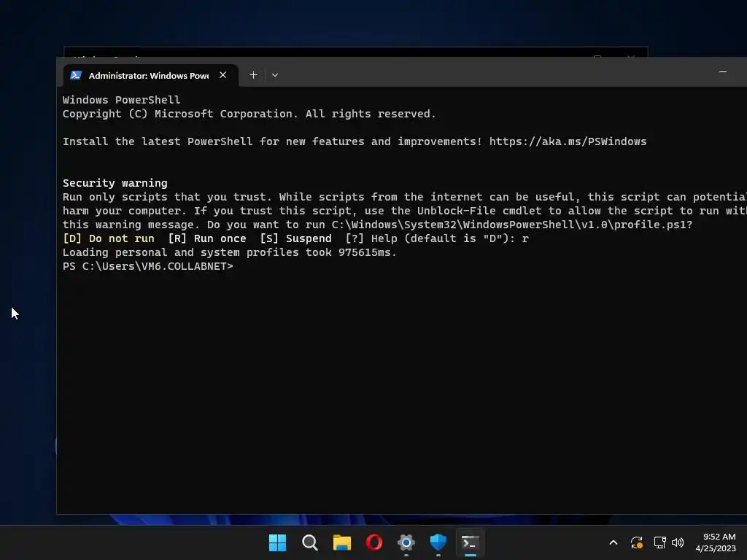Click the "Windows PowerShell" header line

(x=122, y=100)
